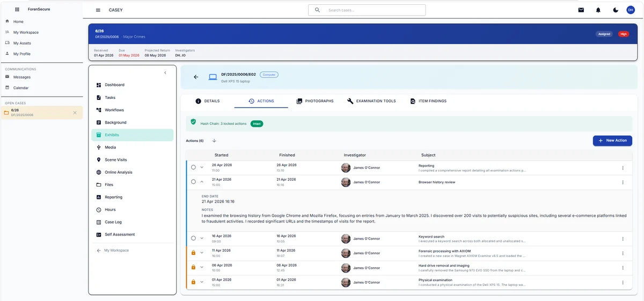
Task: Click the New Action button
Action: 612,140
